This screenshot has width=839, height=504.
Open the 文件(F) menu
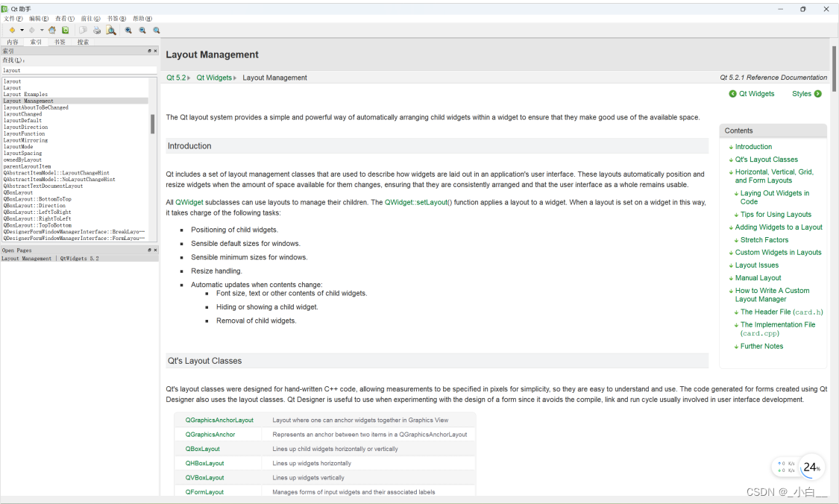click(x=13, y=19)
